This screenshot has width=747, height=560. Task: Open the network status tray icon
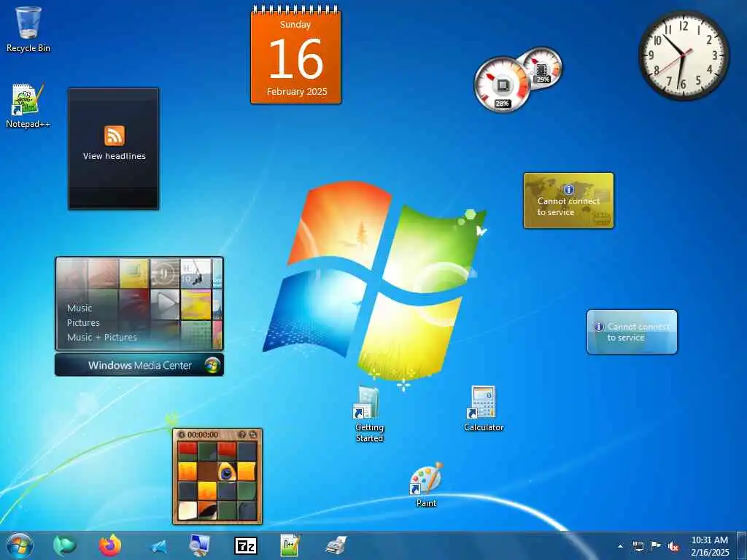(x=638, y=546)
